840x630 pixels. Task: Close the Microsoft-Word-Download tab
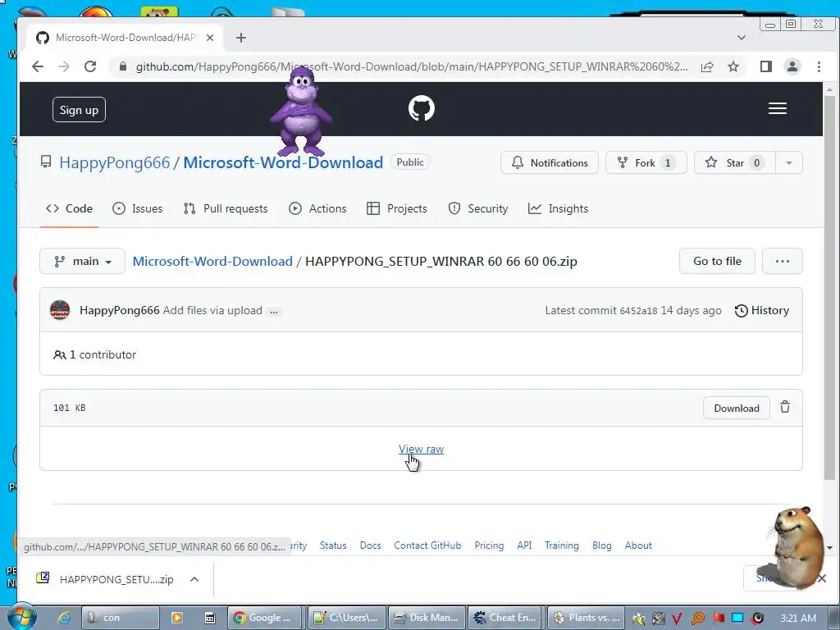[210, 38]
